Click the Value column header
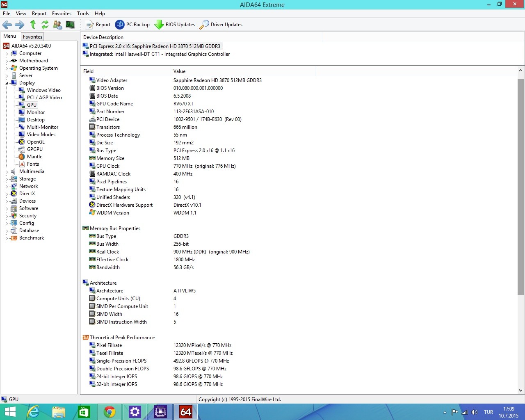Screen dimensions: 525x420 243,71
